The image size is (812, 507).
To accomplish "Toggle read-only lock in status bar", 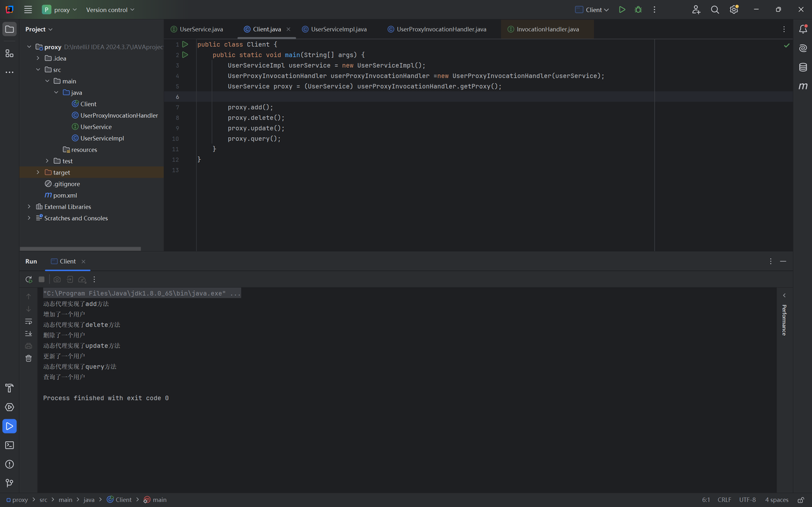I will click(801, 500).
